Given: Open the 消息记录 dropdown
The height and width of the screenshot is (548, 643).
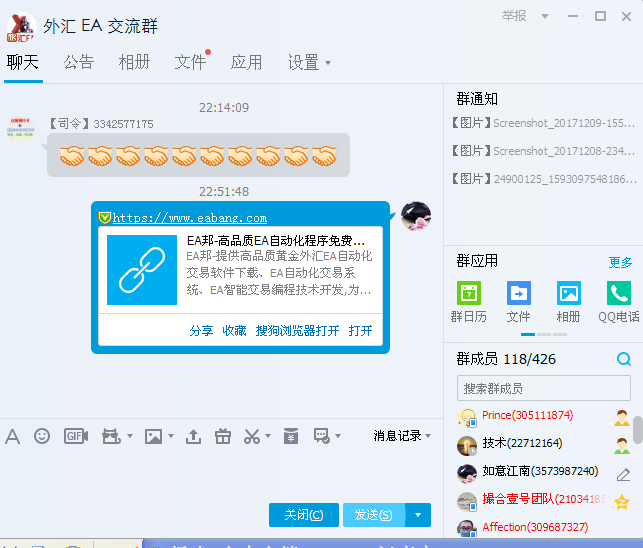Looking at the screenshot, I should [x=402, y=436].
